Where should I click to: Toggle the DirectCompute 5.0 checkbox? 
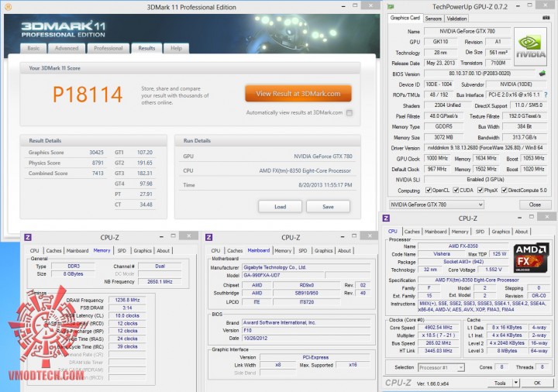click(x=505, y=191)
